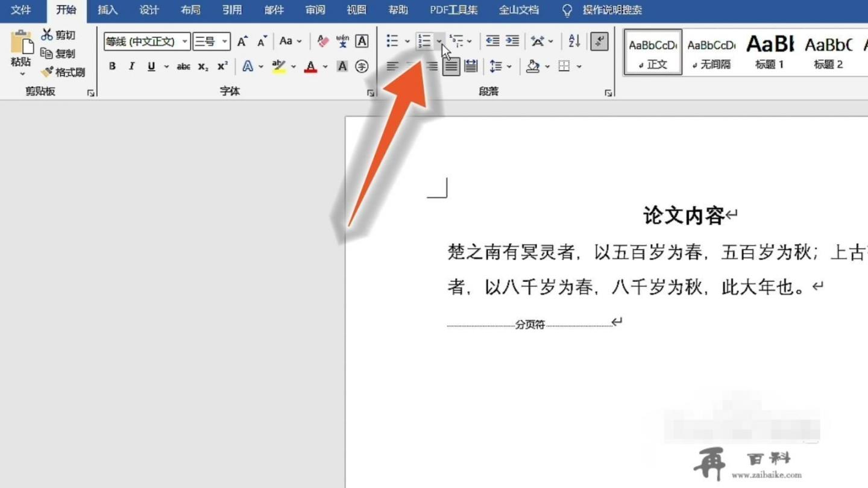Apply the yellow text highlight pen
The height and width of the screenshot is (488, 868).
point(278,66)
